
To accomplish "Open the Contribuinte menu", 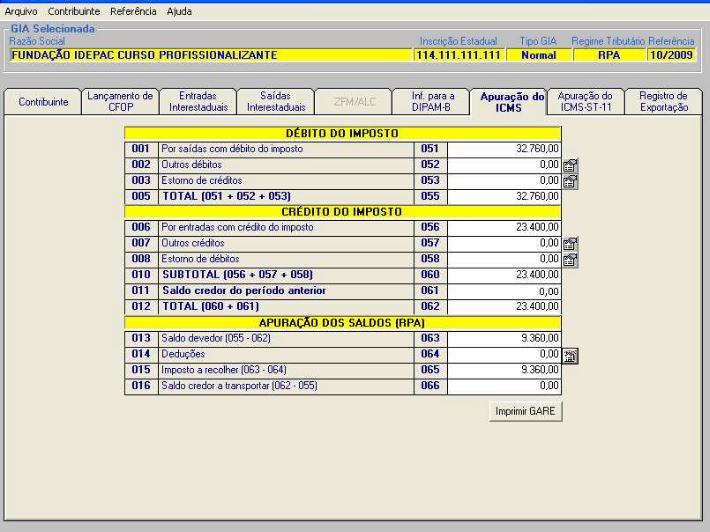I will pos(74,11).
